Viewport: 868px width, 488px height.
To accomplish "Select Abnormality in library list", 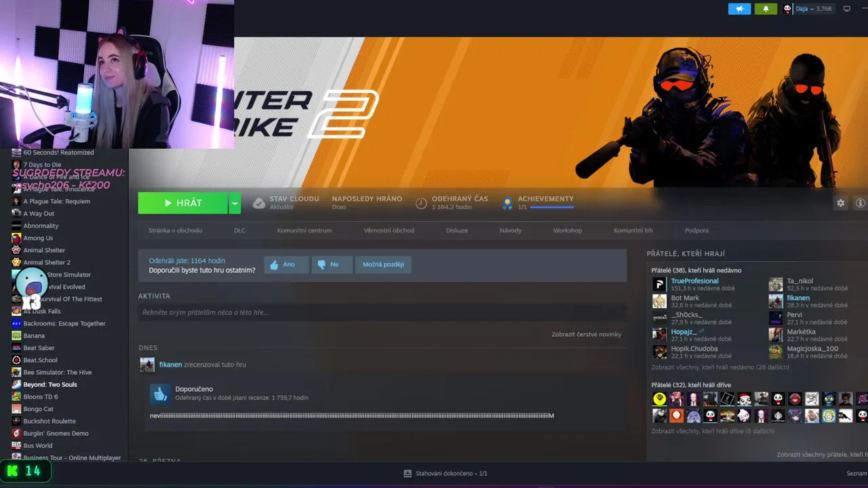I will (x=41, y=226).
